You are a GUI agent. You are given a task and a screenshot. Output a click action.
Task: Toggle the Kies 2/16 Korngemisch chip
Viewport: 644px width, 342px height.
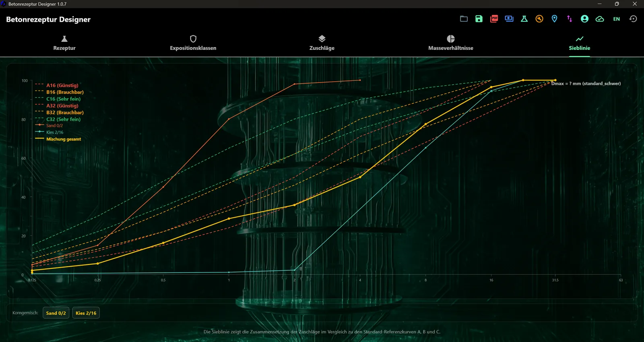86,313
